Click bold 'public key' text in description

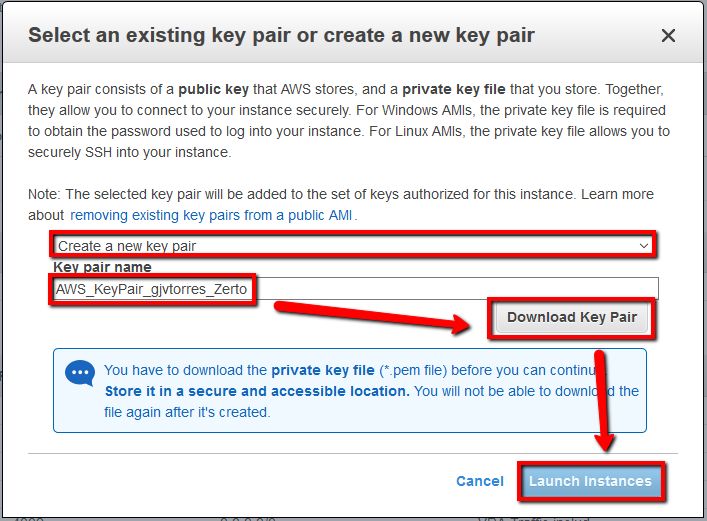coord(214,89)
